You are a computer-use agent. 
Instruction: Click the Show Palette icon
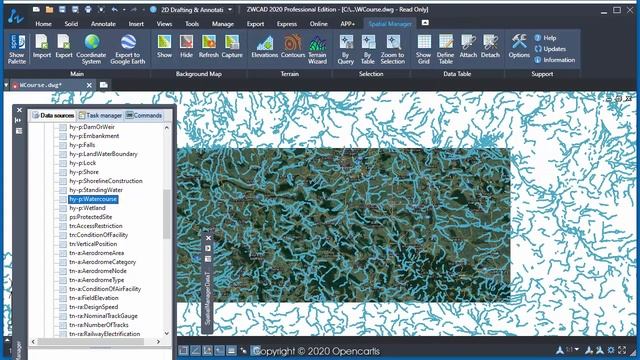(17, 49)
